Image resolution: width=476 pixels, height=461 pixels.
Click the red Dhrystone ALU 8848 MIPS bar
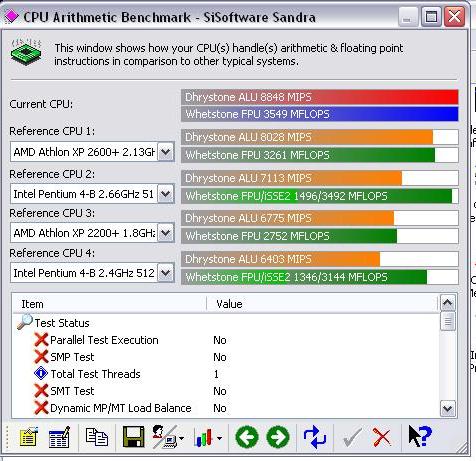[x=320, y=97]
